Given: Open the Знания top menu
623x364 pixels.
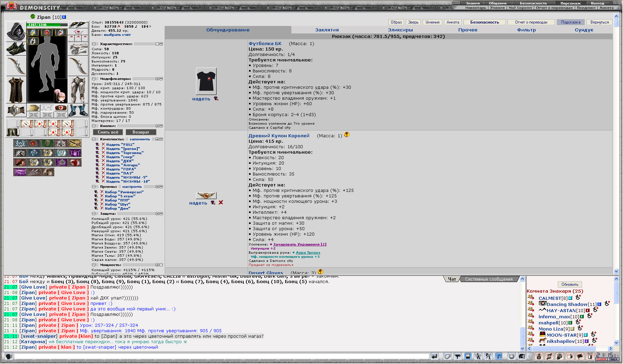Looking at the screenshot, I should pyautogui.click(x=473, y=3).
